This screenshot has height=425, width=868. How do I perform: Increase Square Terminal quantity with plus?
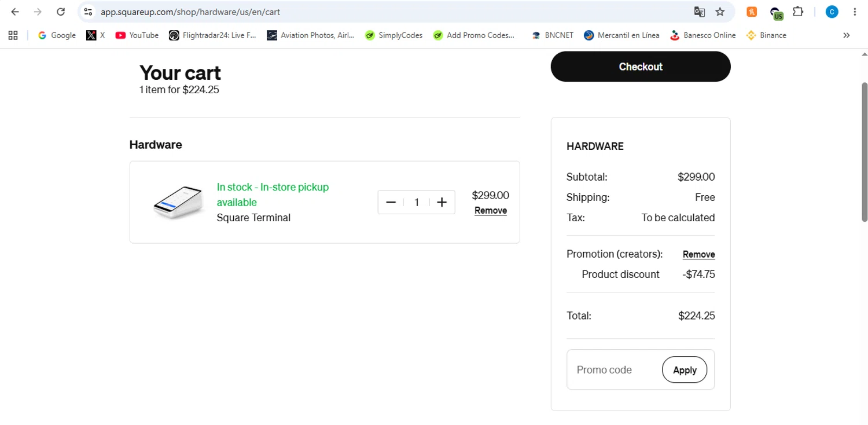(x=442, y=202)
